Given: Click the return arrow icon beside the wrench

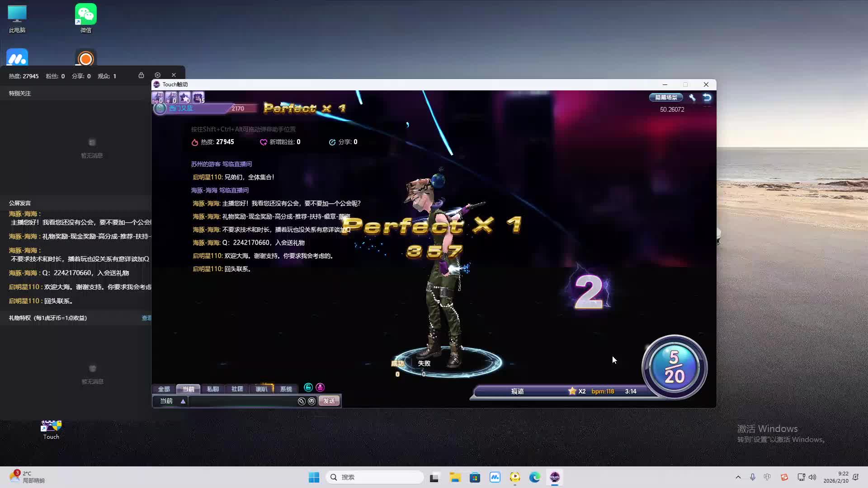Looking at the screenshot, I should [706, 97].
